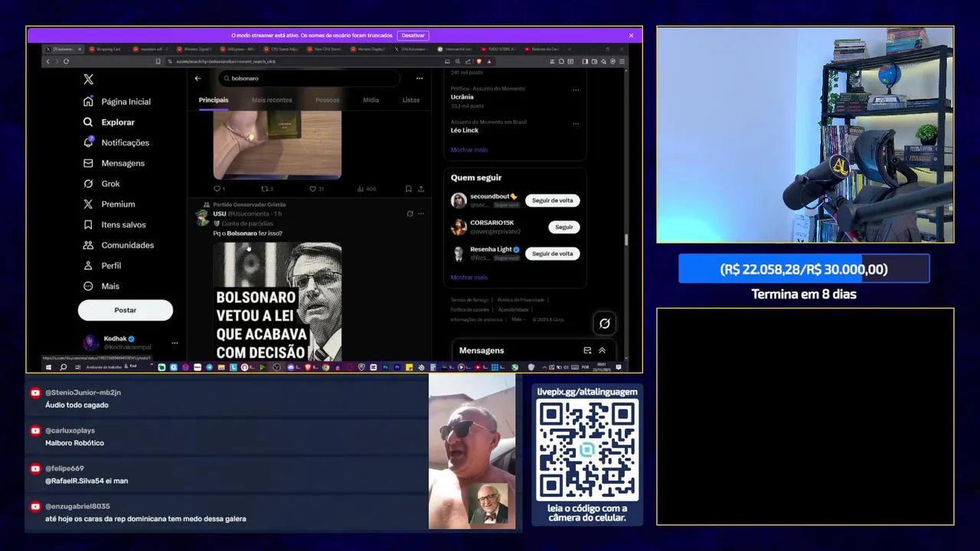Viewport: 980px width, 551px height.
Task: Repost the first post
Action: coord(266,189)
